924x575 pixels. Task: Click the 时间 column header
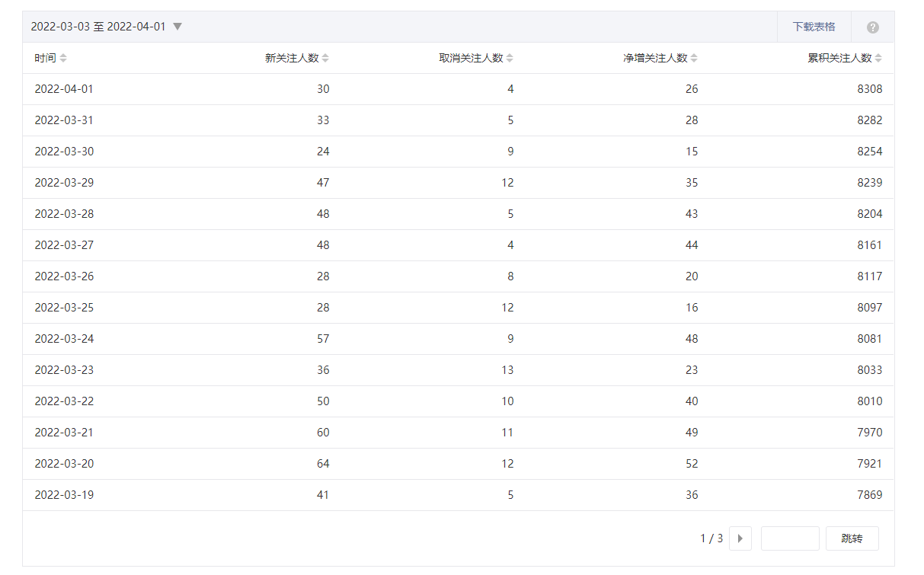click(45, 58)
